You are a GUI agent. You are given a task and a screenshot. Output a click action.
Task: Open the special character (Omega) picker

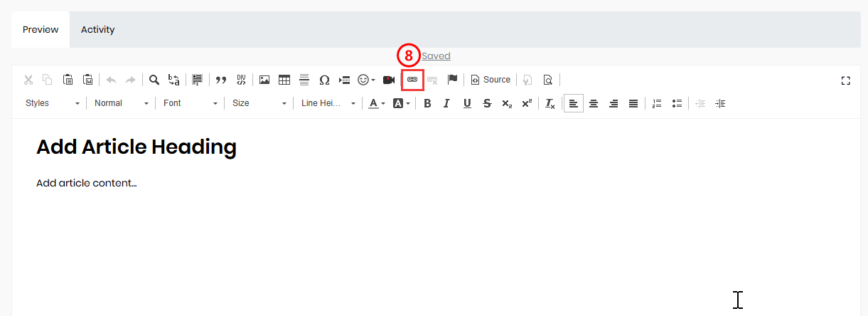click(x=324, y=80)
